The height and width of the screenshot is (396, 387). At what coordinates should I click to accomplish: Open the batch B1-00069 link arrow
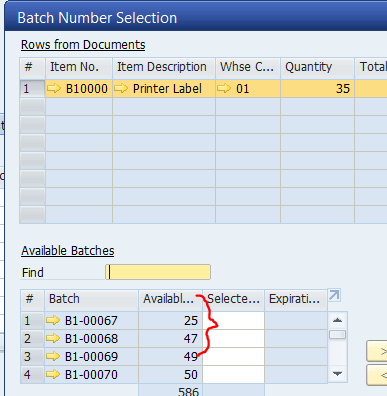click(x=53, y=356)
